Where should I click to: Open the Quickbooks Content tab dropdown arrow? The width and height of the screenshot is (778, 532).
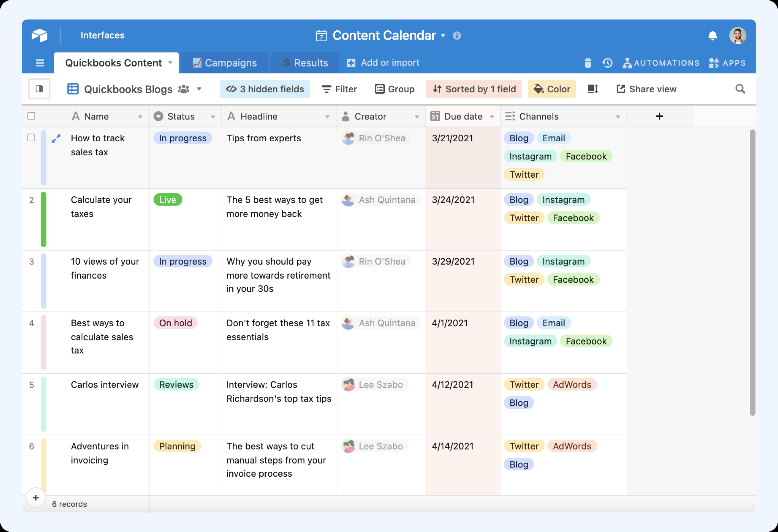point(170,62)
